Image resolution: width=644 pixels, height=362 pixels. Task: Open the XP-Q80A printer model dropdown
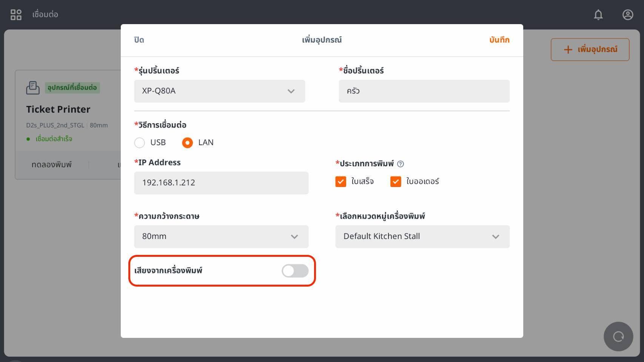[x=219, y=91]
